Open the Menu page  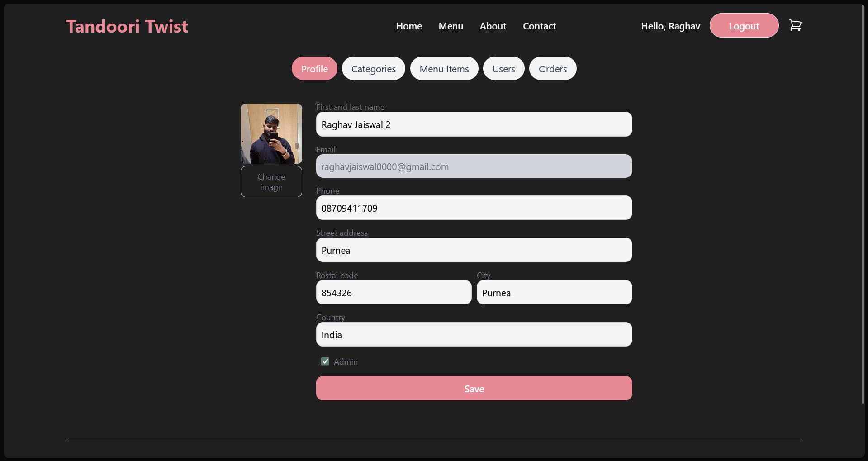point(451,26)
